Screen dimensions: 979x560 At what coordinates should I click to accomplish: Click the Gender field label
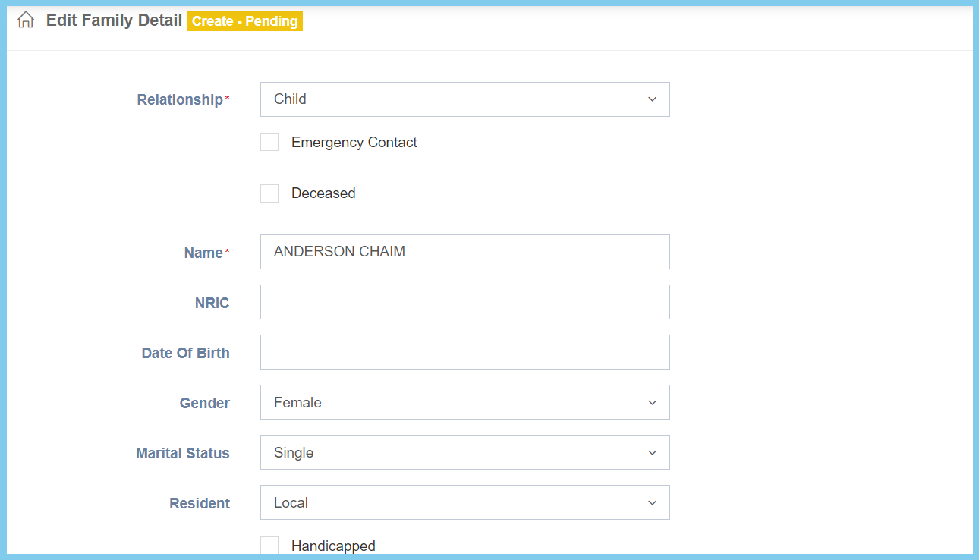coord(204,403)
